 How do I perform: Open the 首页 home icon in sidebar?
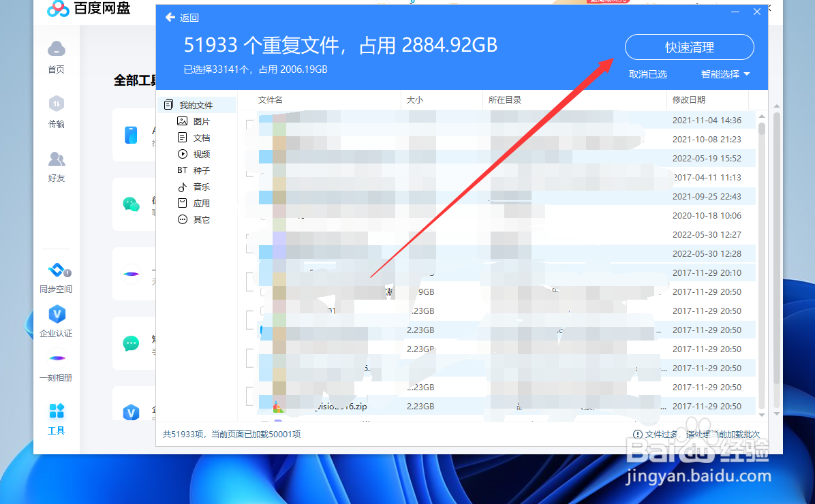(x=56, y=49)
